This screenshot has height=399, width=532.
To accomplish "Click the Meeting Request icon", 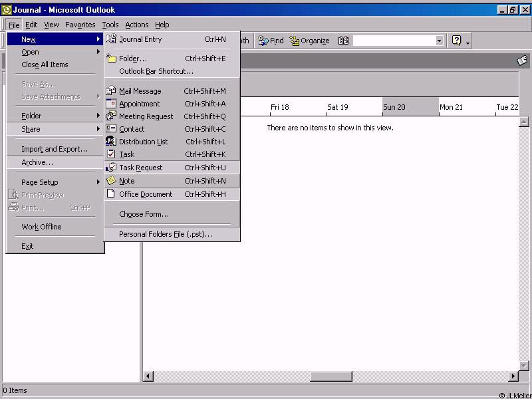I will tap(112, 116).
